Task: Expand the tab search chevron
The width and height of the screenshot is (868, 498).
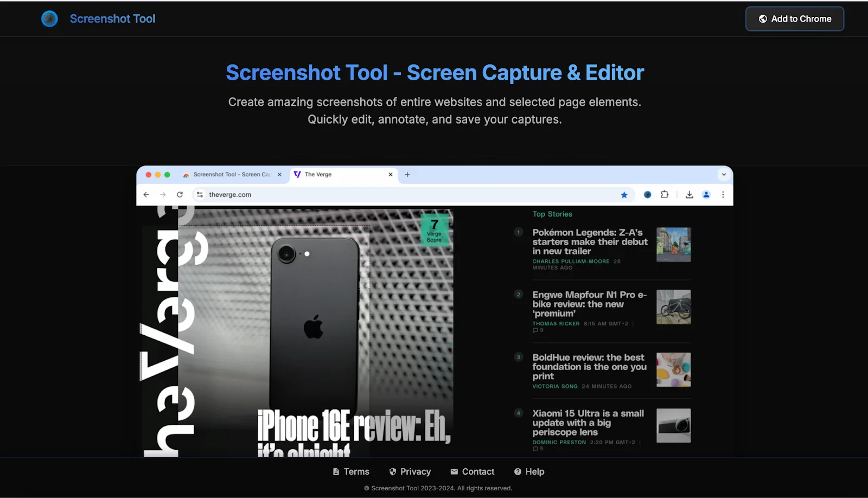Action: 724,175
